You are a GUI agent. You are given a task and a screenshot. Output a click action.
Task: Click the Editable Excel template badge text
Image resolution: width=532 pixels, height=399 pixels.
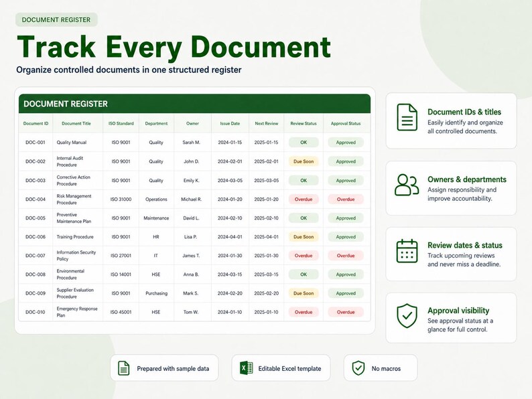pyautogui.click(x=289, y=368)
